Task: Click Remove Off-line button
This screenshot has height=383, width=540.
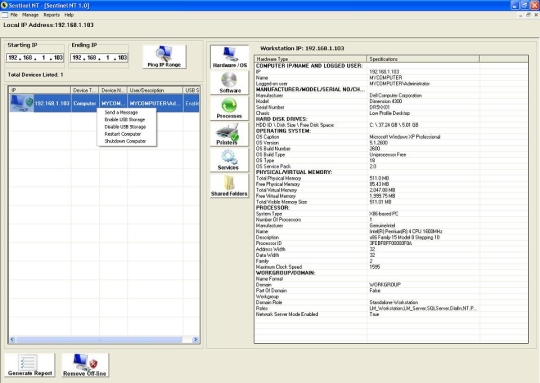Action: click(85, 365)
